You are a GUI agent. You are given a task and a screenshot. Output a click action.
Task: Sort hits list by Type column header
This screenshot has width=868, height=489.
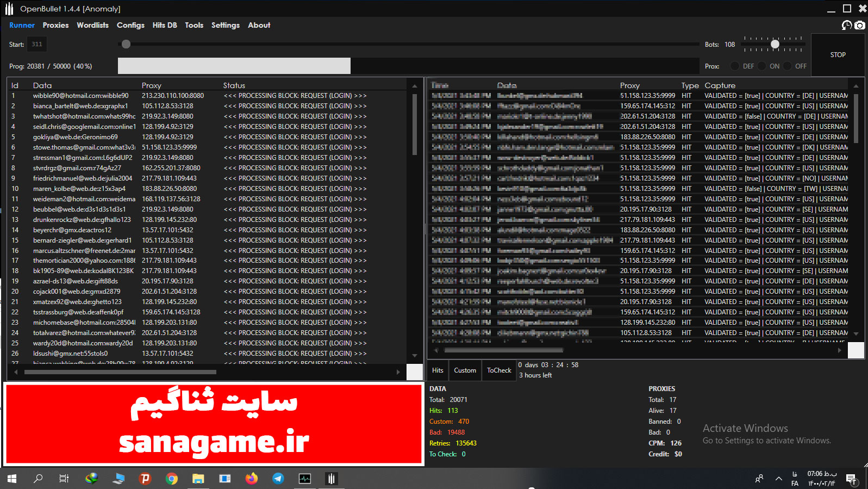point(690,85)
